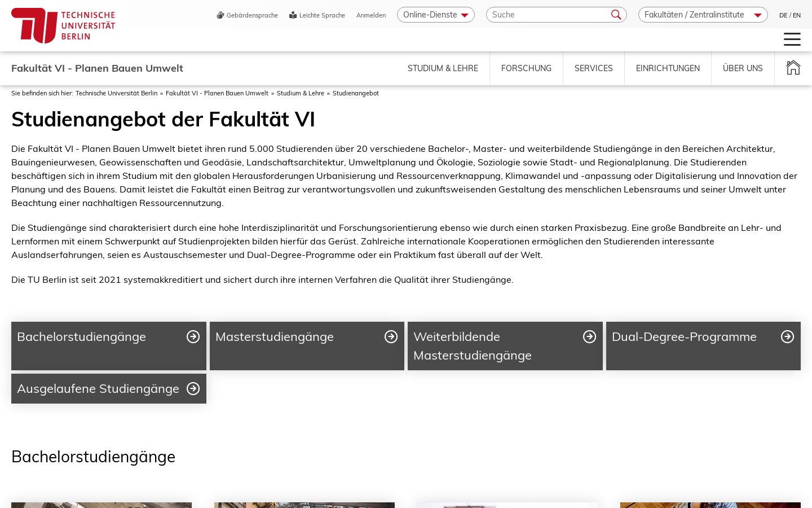Switch language to EN
The height and width of the screenshot is (508, 812).
(x=797, y=15)
